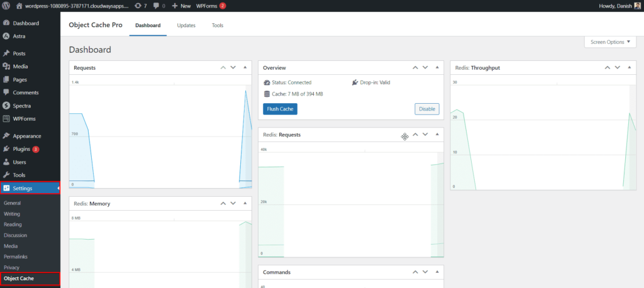Click the site home icon in admin bar
The height and width of the screenshot is (288, 644).
pos(19,6)
